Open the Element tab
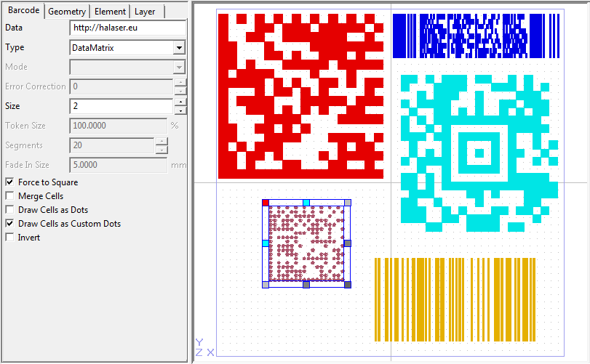The height and width of the screenshot is (364, 590). pyautogui.click(x=110, y=12)
